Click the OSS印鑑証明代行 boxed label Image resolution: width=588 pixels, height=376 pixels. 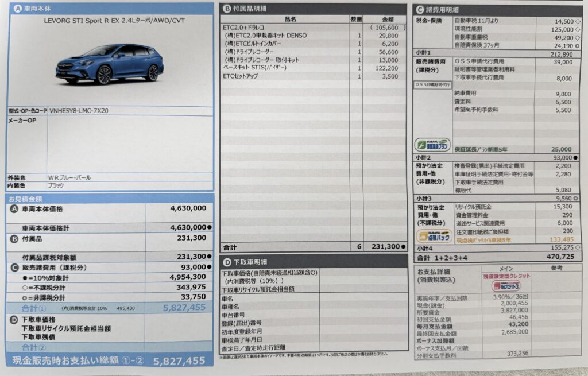click(x=432, y=85)
